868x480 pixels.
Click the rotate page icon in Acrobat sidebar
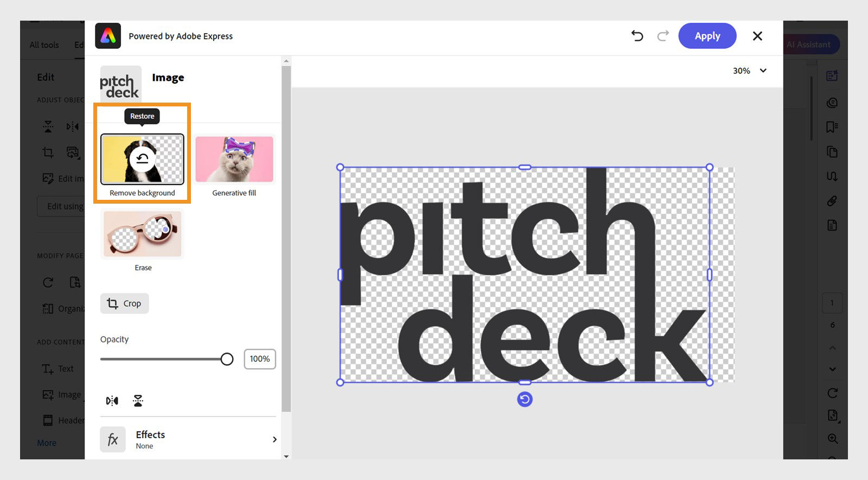[x=48, y=282]
